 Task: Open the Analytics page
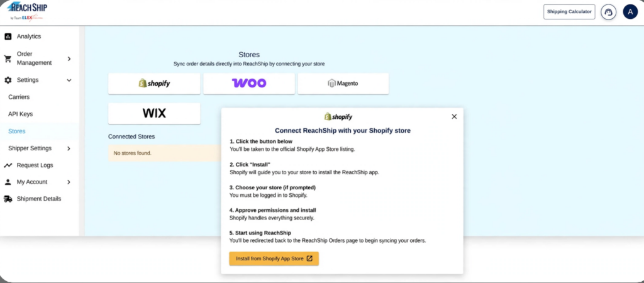(29, 36)
